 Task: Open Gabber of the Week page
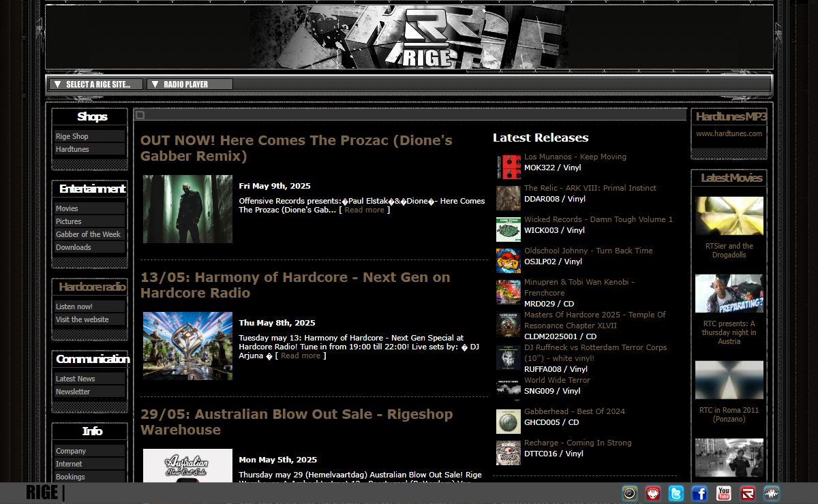(89, 234)
